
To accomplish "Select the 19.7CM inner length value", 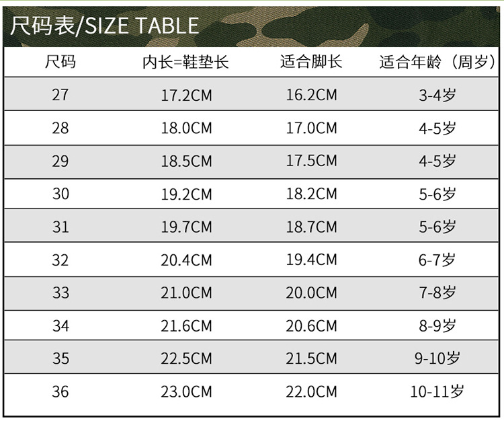I will (186, 227).
